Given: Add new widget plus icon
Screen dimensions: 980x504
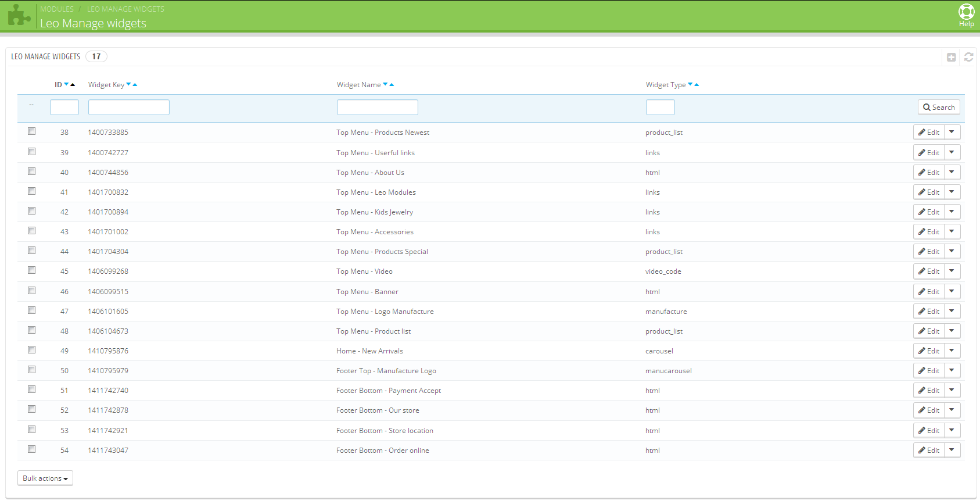Looking at the screenshot, I should point(951,57).
